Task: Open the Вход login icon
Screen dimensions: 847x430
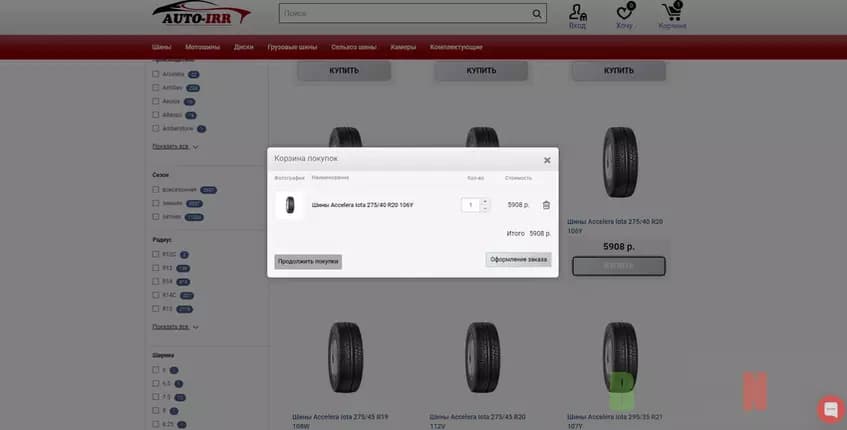Action: pos(578,15)
